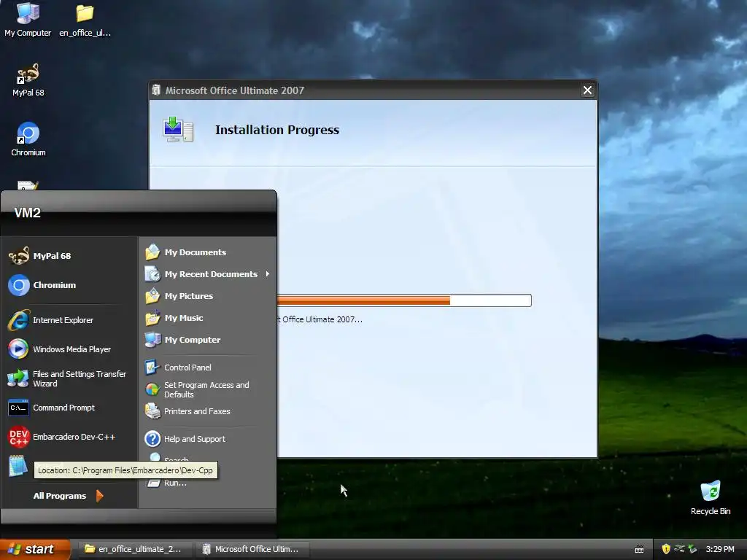Click the network connection tray icon

coord(679,549)
